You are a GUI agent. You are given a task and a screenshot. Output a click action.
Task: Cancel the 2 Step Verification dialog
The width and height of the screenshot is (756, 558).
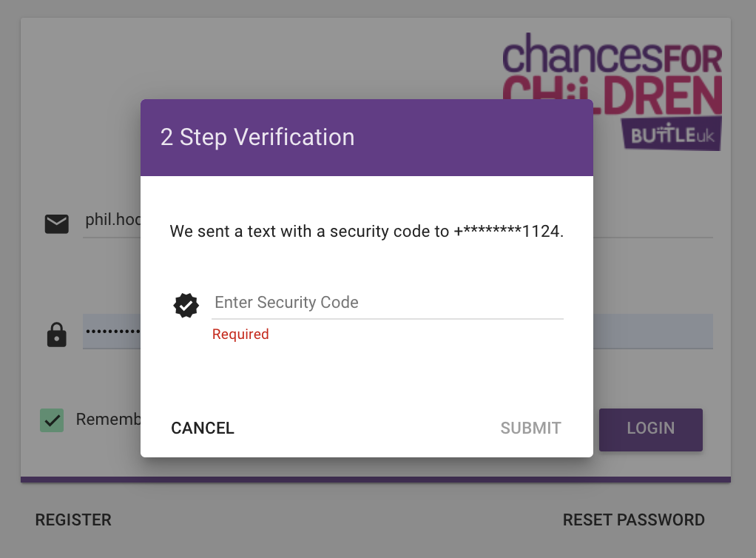pyautogui.click(x=203, y=428)
